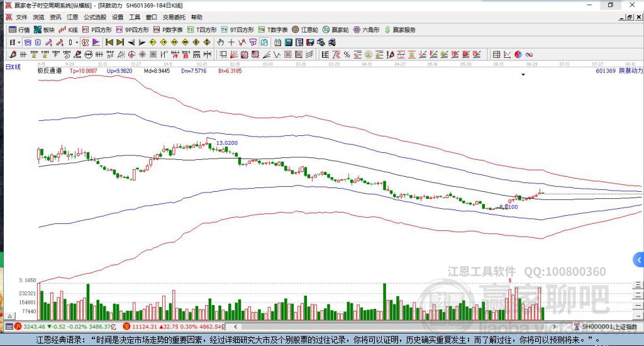Open the 江恩 menu
Viewport: 644px width, 346px height.
point(72,17)
